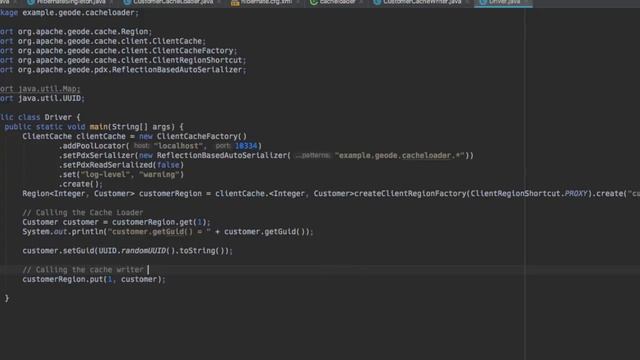The image size is (640, 360).
Task: Click the customerRegion.get(1) call
Action: (x=159, y=222)
